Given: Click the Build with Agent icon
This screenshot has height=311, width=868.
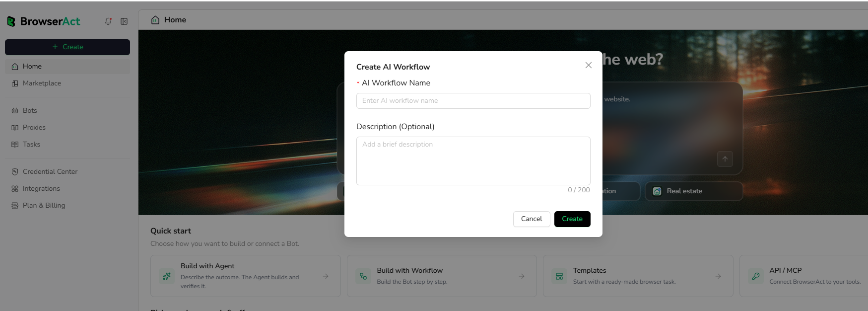Looking at the screenshot, I should (167, 276).
